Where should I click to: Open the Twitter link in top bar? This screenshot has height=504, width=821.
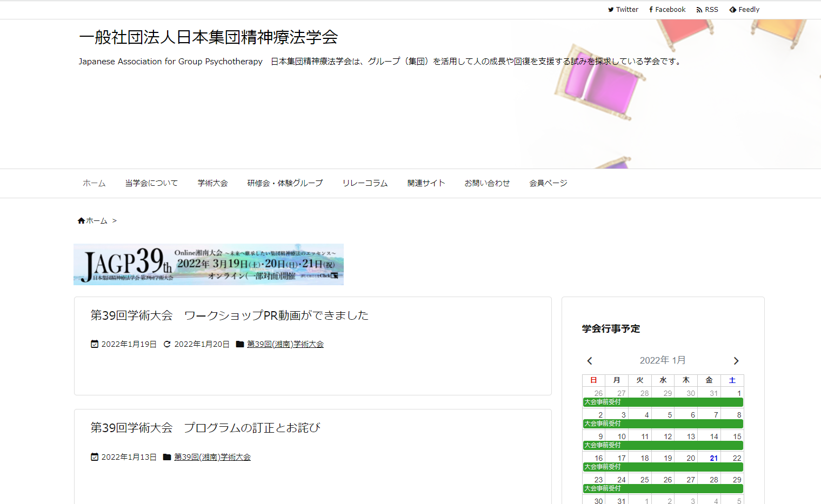(x=623, y=10)
